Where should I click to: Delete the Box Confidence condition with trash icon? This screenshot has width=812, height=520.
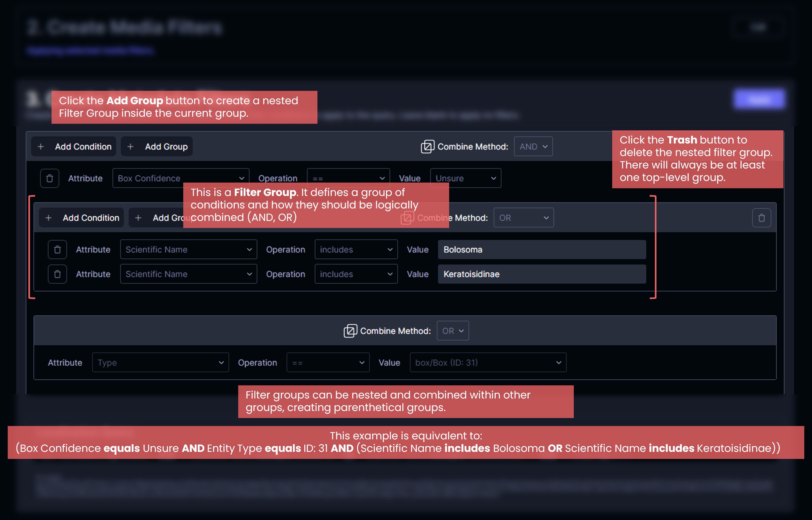click(50, 178)
